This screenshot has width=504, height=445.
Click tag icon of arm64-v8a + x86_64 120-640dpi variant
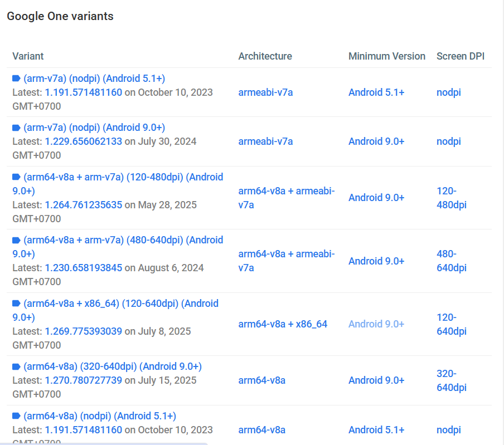(16, 304)
